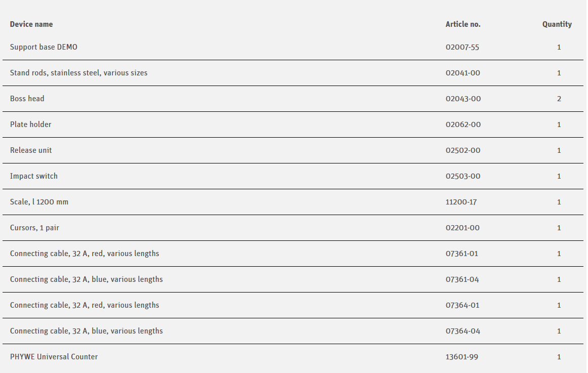This screenshot has width=588, height=373.
Task: Click article number 07361-04
Action: [463, 279]
